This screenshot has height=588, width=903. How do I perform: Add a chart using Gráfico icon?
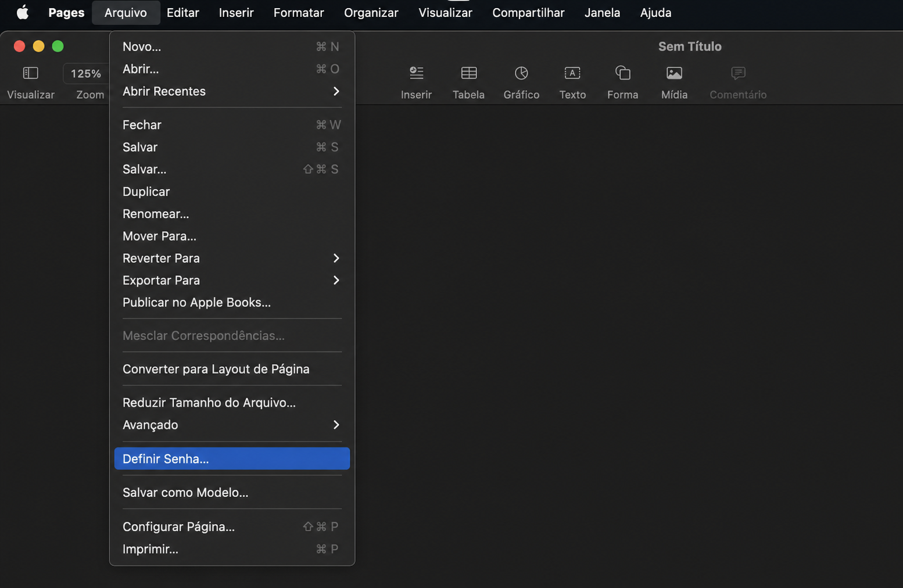click(x=521, y=73)
